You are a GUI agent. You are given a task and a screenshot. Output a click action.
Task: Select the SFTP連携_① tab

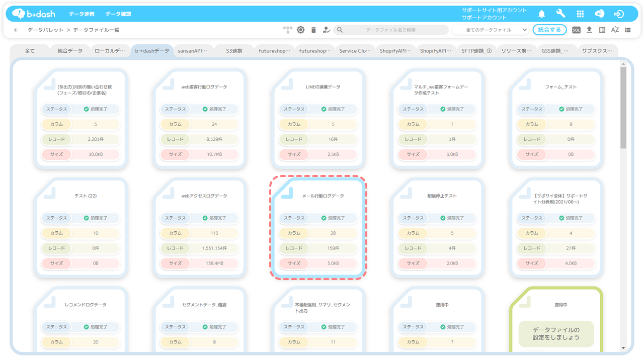click(476, 51)
